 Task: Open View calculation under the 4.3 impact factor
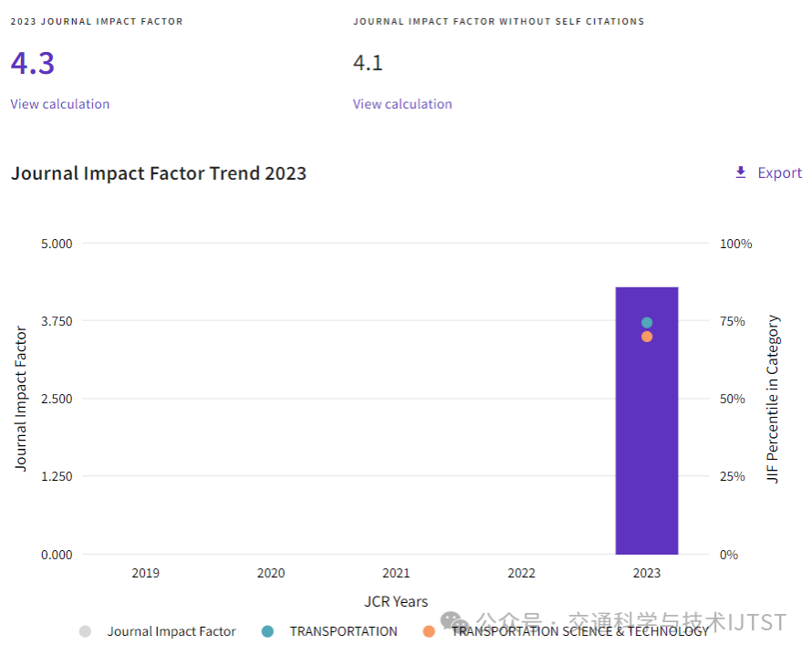60,104
